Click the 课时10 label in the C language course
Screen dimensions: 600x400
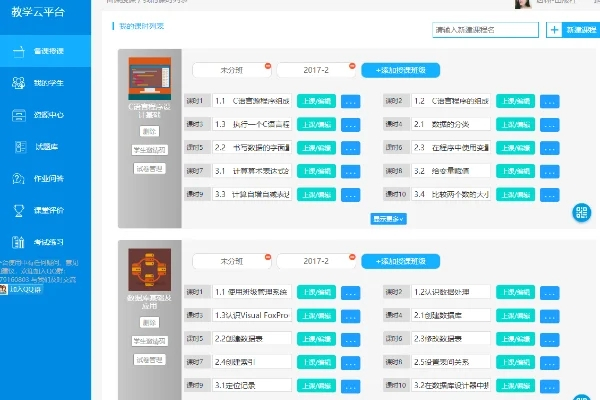click(x=396, y=194)
